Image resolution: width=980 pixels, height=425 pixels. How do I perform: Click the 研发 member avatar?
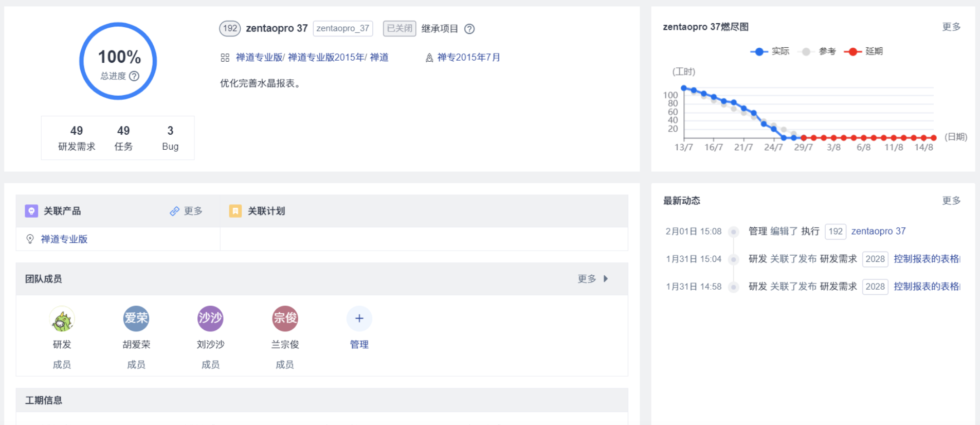[x=62, y=319]
